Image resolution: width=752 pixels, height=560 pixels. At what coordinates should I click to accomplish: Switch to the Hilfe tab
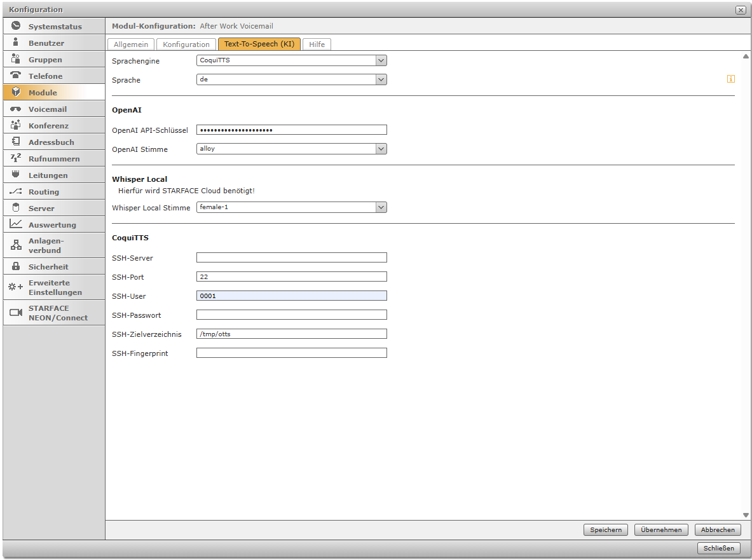pos(317,44)
